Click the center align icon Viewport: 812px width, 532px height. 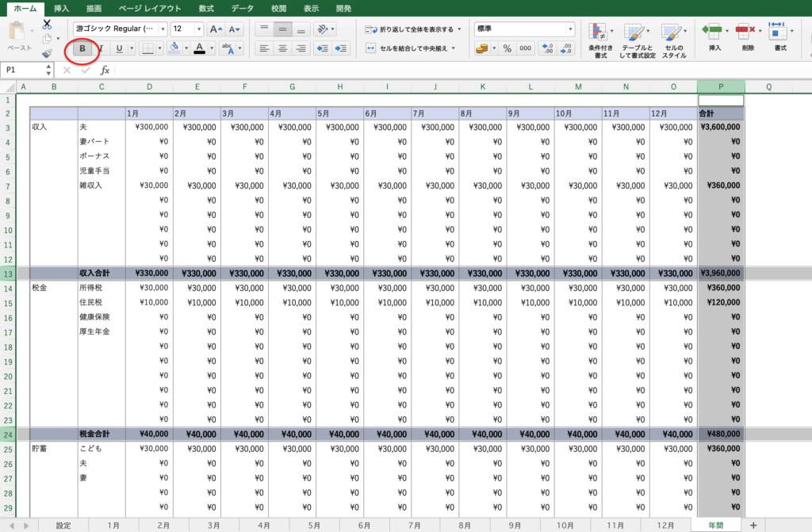pos(283,48)
